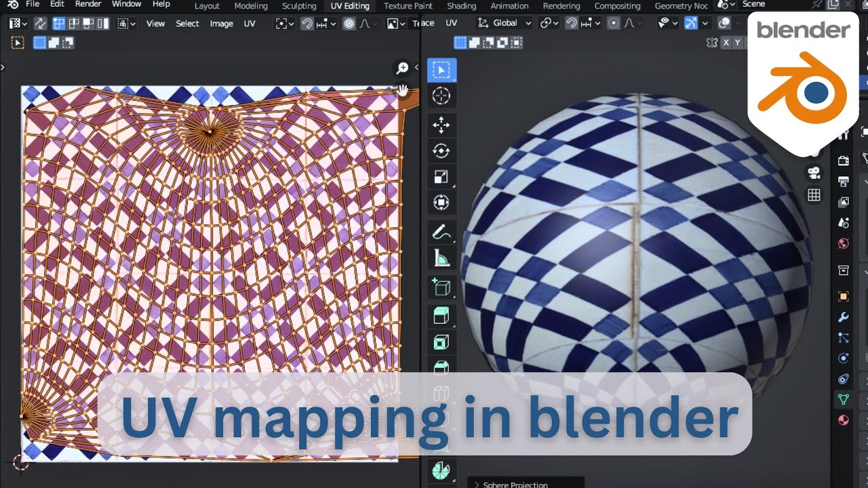Image resolution: width=868 pixels, height=488 pixels.
Task: Select the 3D Cursor tool
Action: tap(441, 96)
